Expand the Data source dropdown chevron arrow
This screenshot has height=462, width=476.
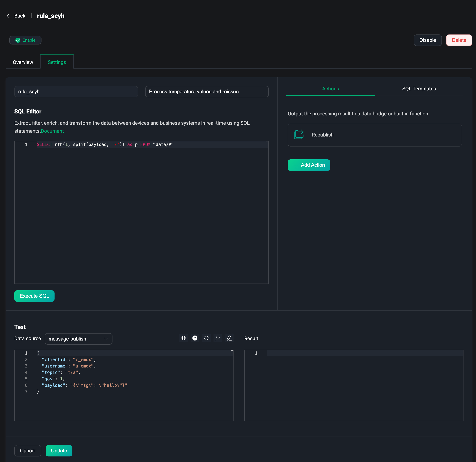[x=106, y=339]
